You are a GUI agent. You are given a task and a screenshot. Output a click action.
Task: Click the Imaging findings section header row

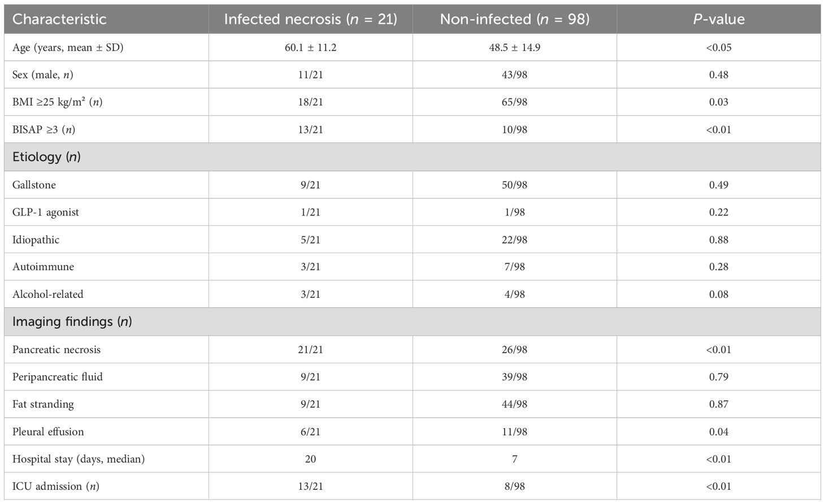pyautogui.click(x=72, y=321)
